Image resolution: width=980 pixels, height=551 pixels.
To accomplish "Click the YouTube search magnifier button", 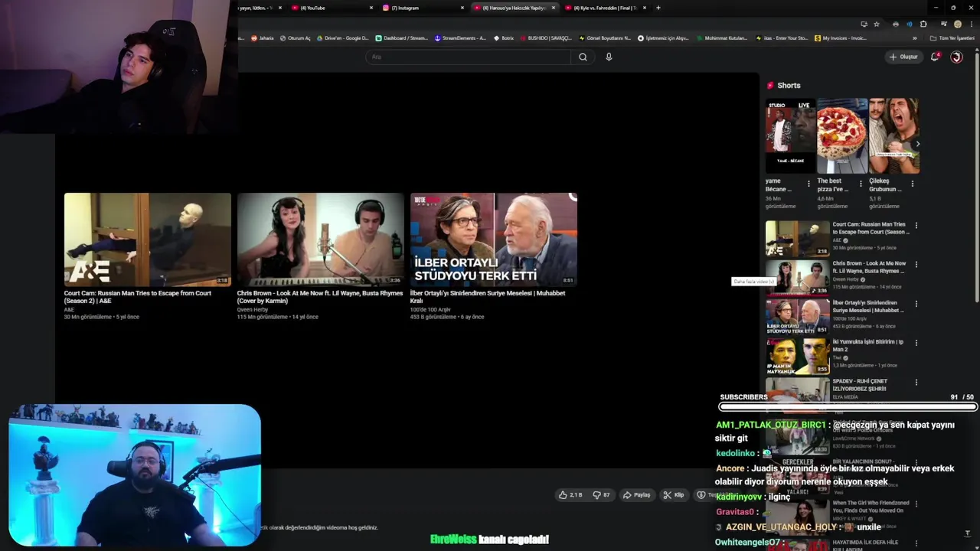I will tap(583, 57).
